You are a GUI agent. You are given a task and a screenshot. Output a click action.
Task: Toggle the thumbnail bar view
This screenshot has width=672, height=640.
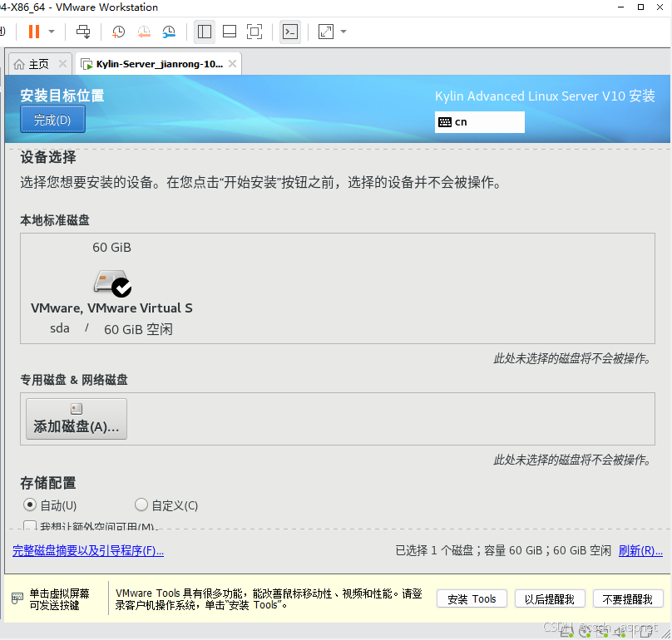[x=230, y=32]
